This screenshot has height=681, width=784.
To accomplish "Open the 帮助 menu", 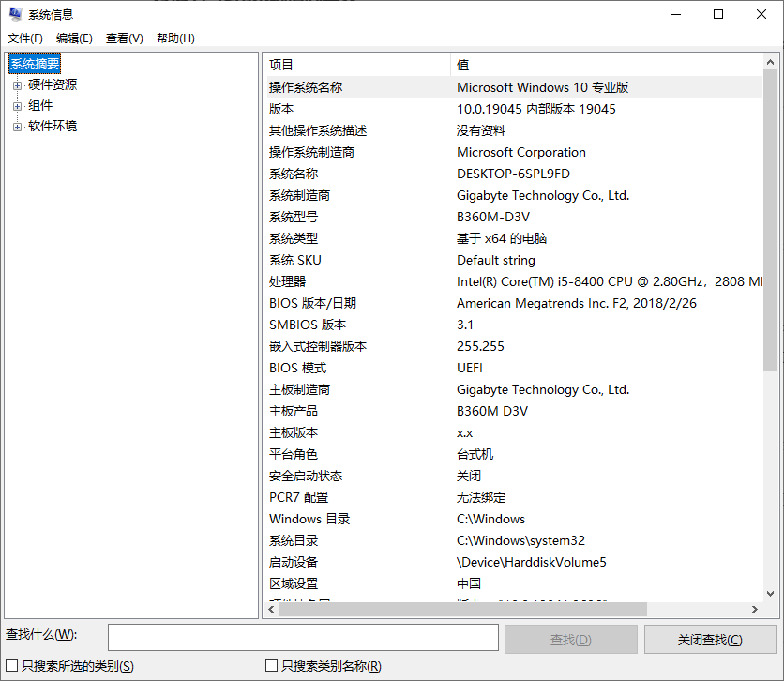I will pyautogui.click(x=173, y=38).
